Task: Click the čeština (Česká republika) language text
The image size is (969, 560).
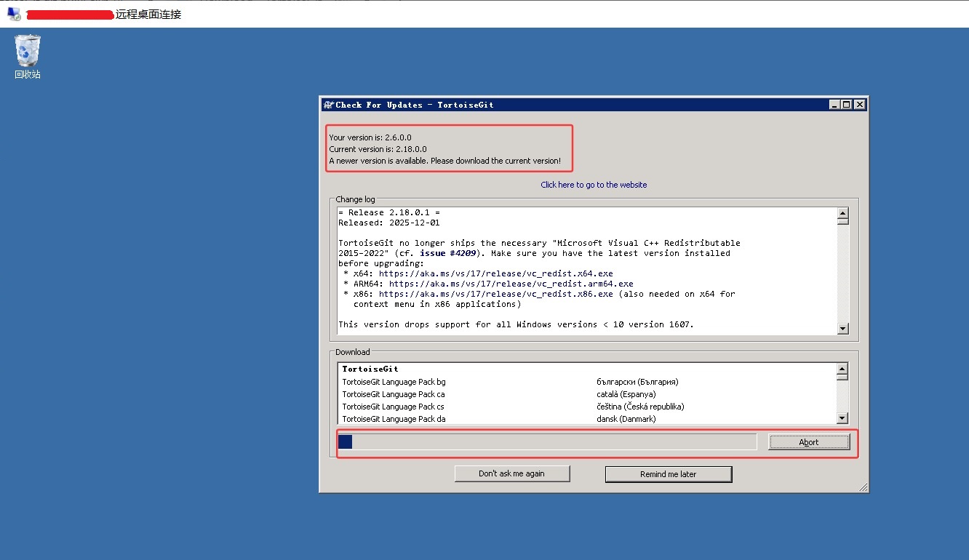Action: tap(640, 407)
